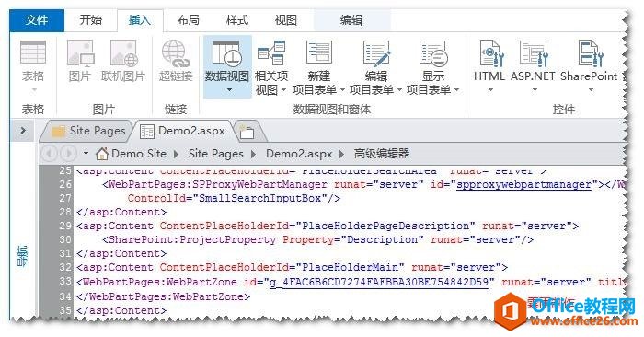Switch to the Site Pages document tab
Viewport: 644px width, 337px height.
[88, 131]
